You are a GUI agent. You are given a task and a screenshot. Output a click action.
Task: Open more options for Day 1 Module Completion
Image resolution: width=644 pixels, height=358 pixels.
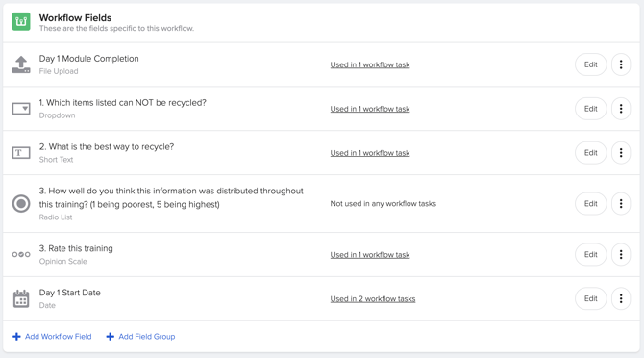(621, 64)
